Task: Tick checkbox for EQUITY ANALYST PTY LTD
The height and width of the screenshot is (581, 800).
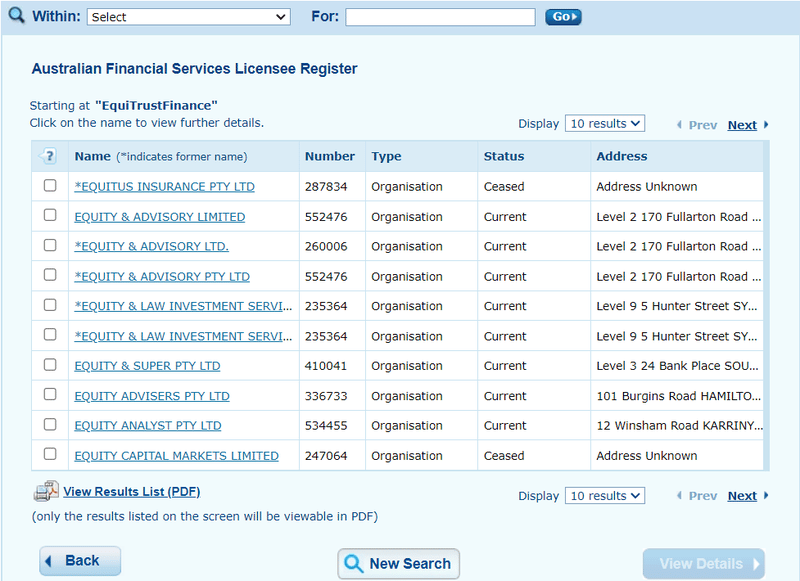Action: [50, 424]
